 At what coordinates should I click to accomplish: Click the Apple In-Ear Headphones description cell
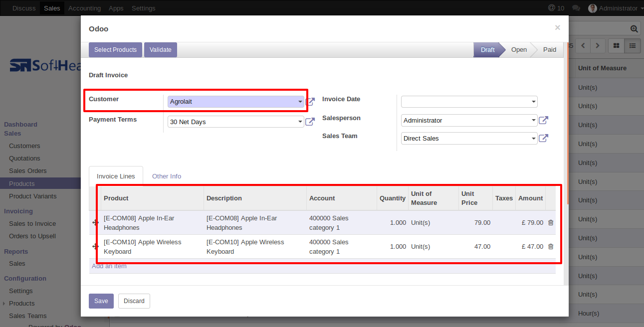255,223
